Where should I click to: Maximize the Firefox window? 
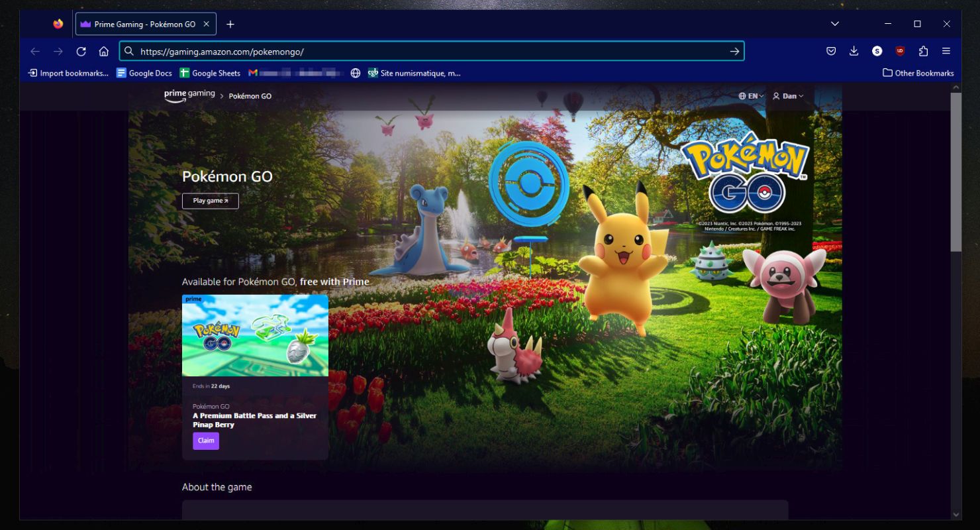917,24
